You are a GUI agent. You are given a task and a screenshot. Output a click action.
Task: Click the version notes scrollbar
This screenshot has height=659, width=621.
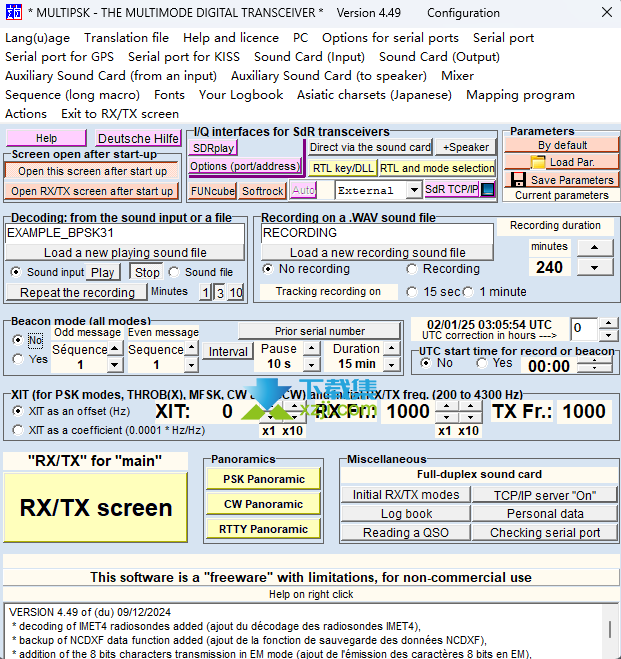coord(610,630)
